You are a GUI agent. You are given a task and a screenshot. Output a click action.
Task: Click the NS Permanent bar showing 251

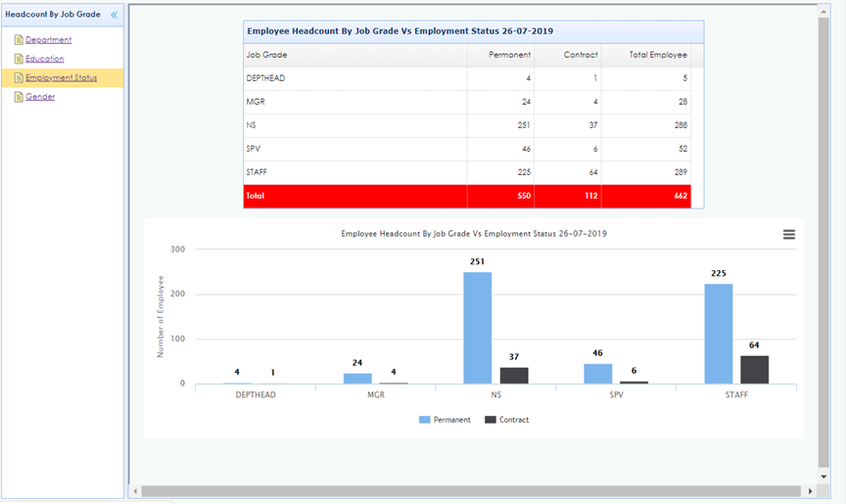coord(477,328)
